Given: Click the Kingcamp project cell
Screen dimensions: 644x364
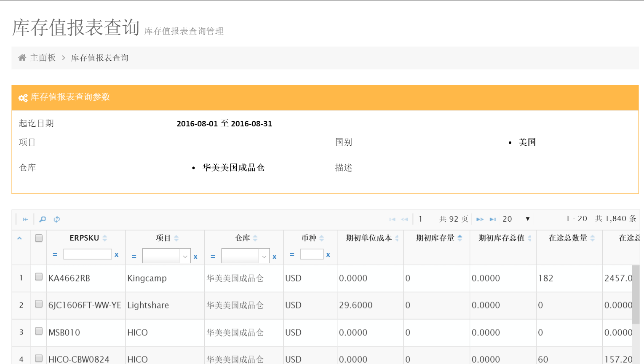Looking at the screenshot, I should coord(165,278).
